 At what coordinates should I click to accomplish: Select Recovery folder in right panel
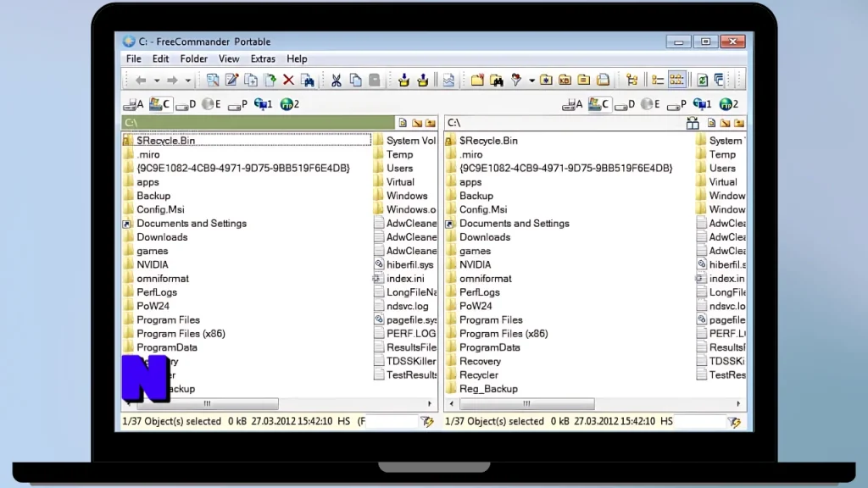(480, 361)
